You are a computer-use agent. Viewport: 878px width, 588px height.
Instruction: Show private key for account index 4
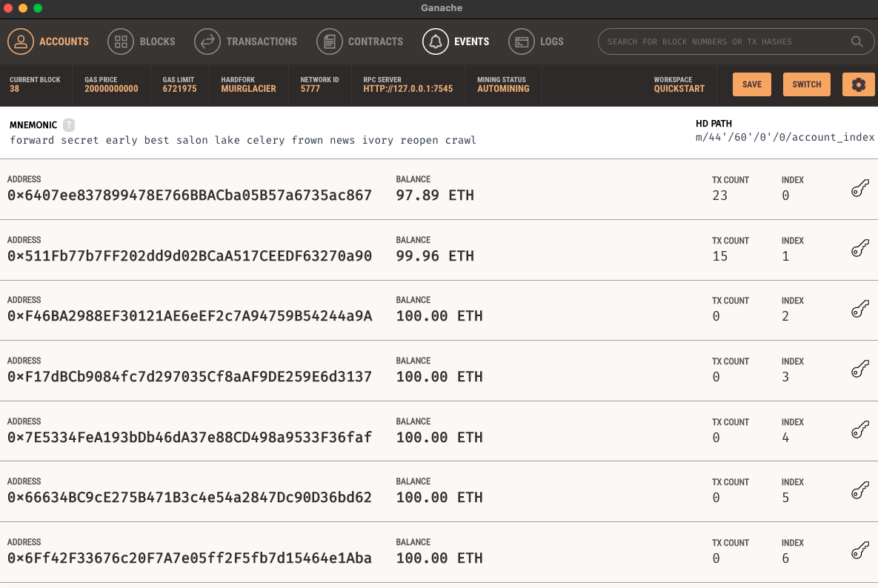[860, 430]
